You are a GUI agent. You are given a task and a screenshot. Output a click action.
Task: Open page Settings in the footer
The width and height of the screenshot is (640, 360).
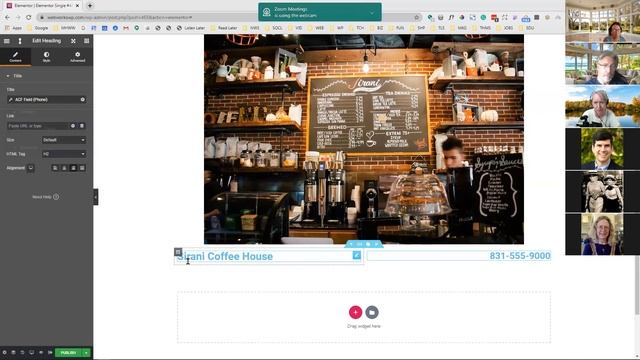(4, 353)
